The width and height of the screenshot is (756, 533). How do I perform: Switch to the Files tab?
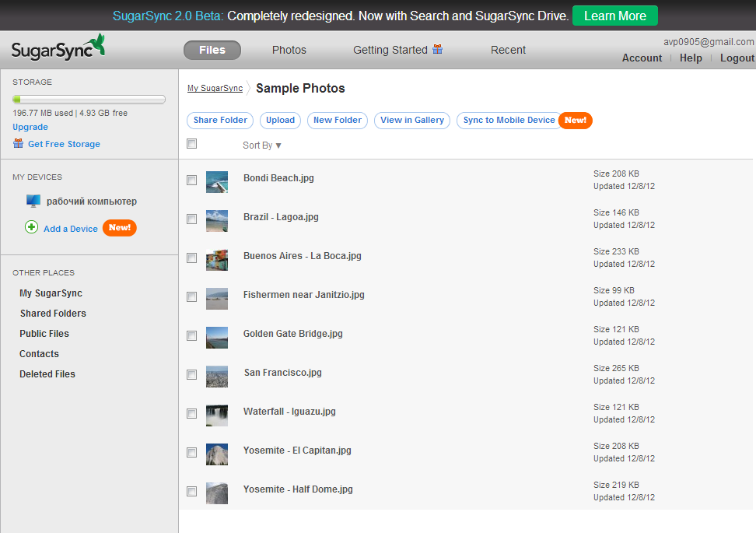pyautogui.click(x=212, y=50)
